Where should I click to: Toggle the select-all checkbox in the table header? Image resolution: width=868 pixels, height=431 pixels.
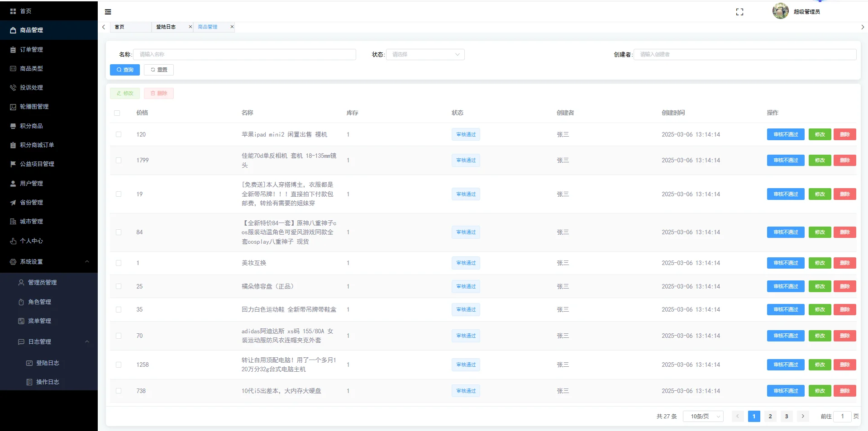(119, 113)
